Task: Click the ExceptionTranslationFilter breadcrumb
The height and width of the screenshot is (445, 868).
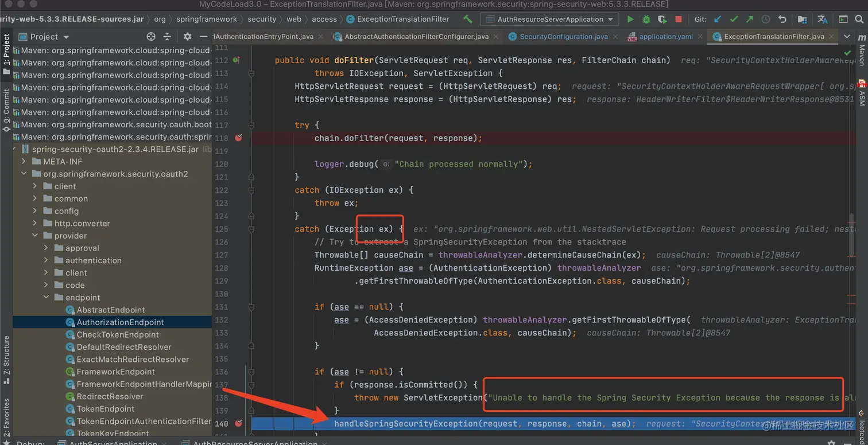Action: (x=398, y=19)
